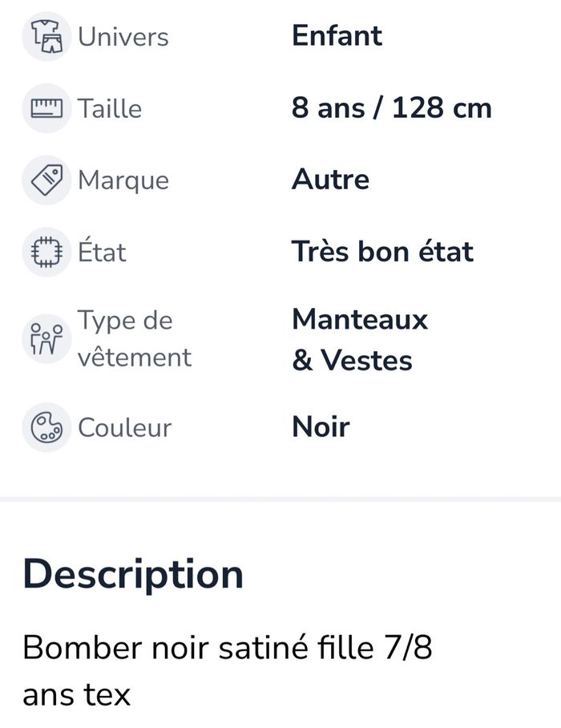Click the clothing Univers icon
Screen dimensions: 561x728
tap(46, 37)
